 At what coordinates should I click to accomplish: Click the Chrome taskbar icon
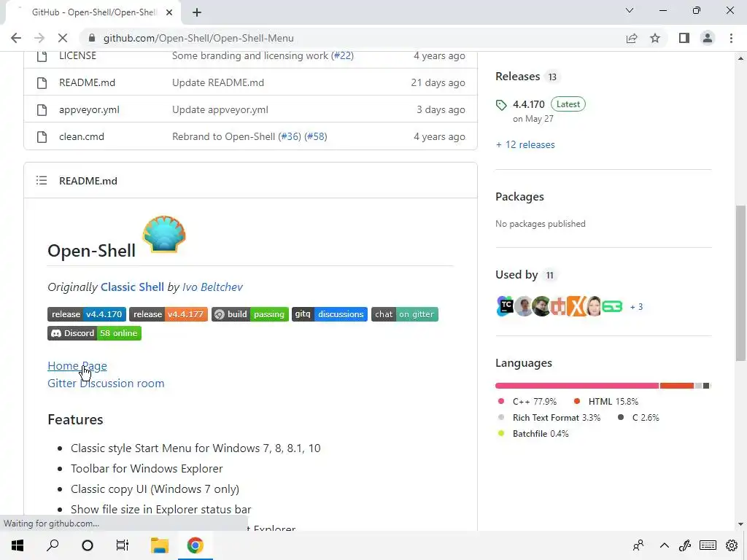[x=195, y=545]
